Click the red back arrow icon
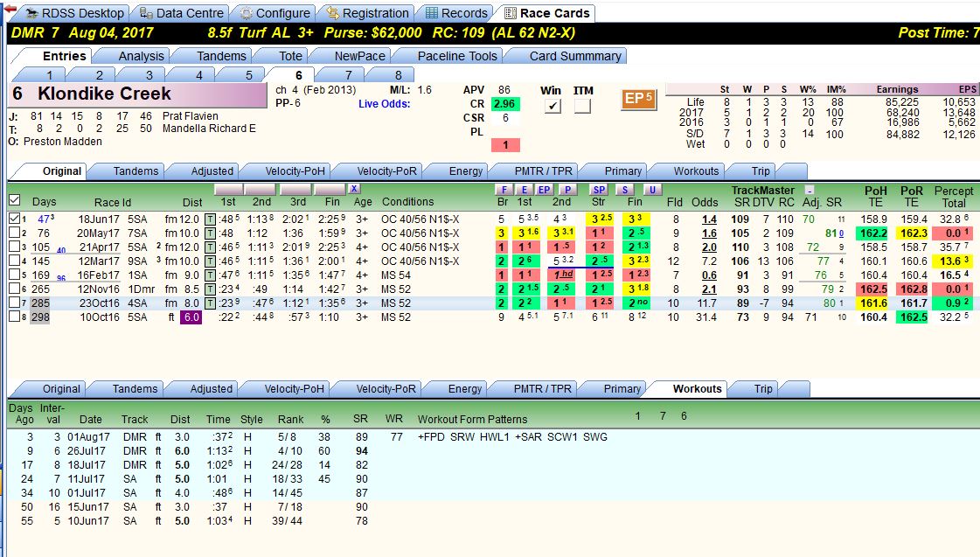980x557 pixels. pyautogui.click(x=10, y=9)
